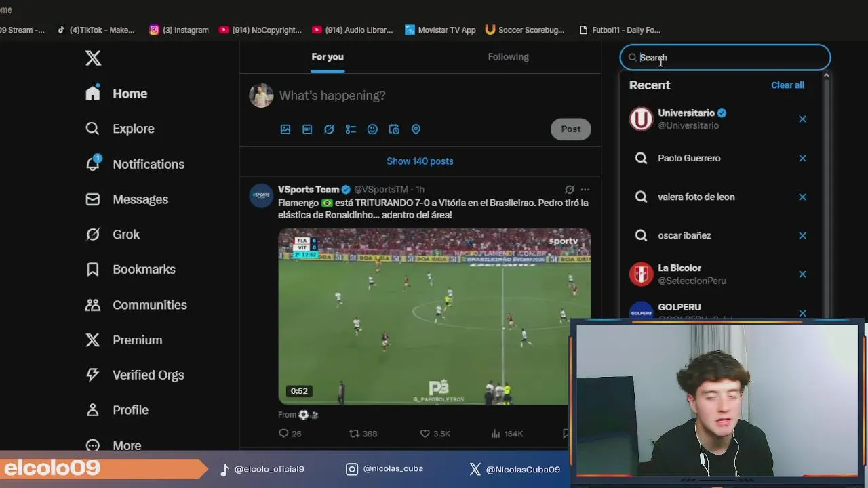Click the profile avatar beside compose box
868x488 pixels.
(261, 96)
